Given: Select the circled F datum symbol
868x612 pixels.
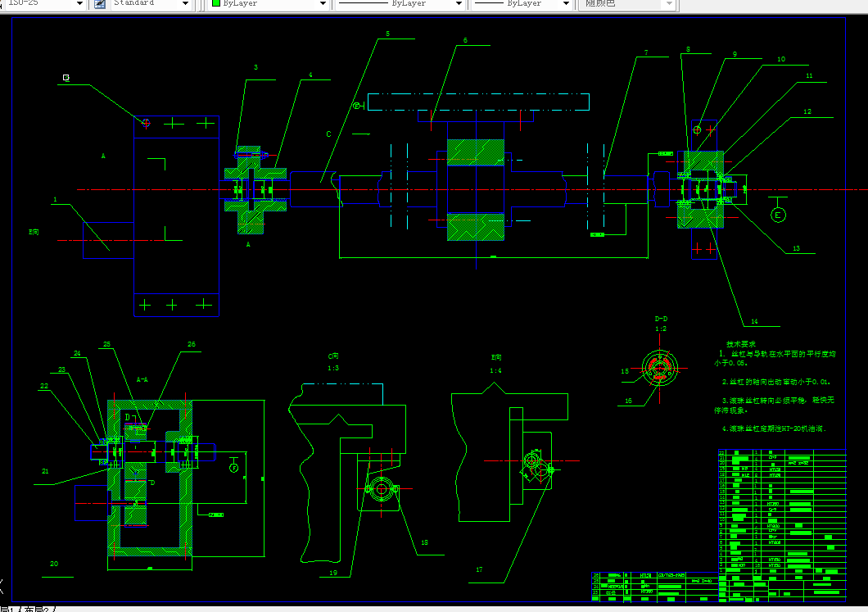Looking at the screenshot, I should click(x=233, y=468).
